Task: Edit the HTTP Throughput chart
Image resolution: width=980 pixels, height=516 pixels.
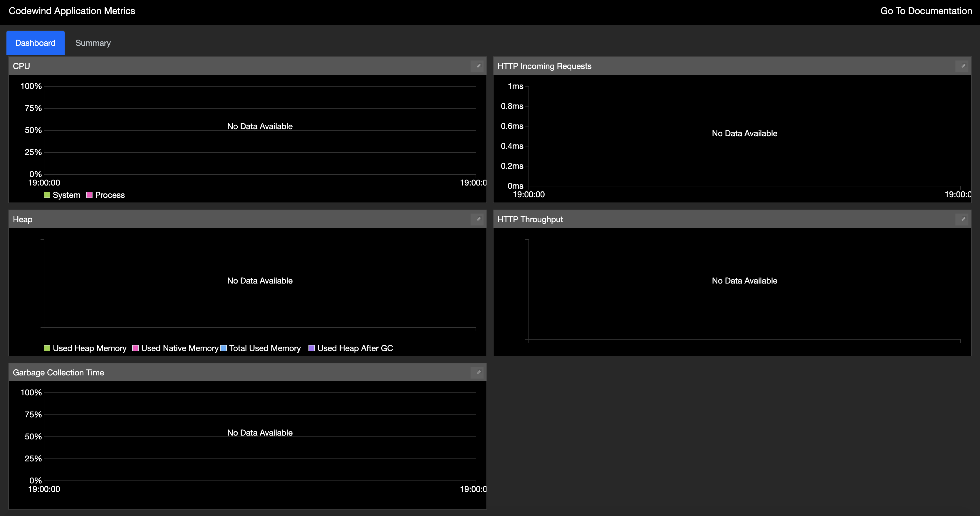Action: [963, 219]
